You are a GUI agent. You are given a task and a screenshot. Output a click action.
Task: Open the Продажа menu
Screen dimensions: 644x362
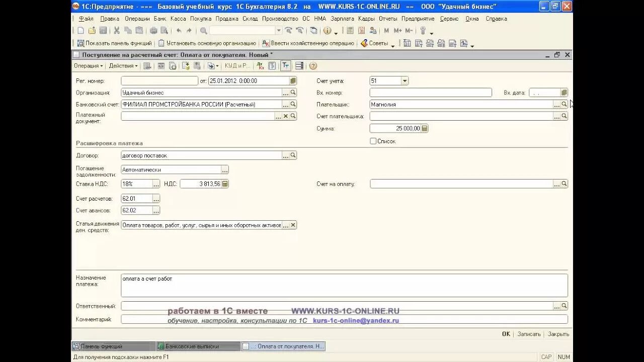point(227,19)
